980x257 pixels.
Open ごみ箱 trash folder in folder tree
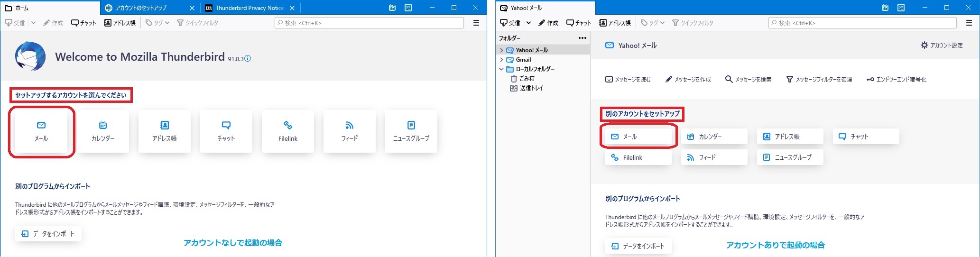click(x=527, y=79)
